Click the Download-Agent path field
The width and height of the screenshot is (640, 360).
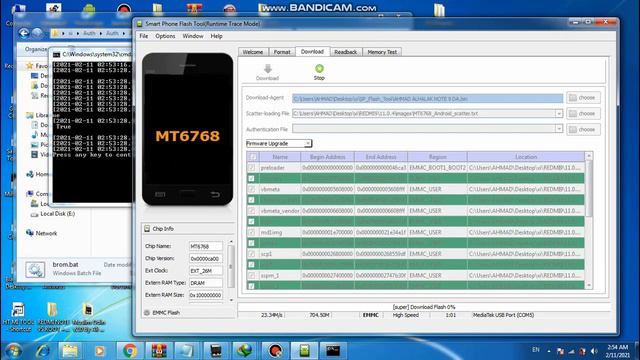tap(427, 98)
